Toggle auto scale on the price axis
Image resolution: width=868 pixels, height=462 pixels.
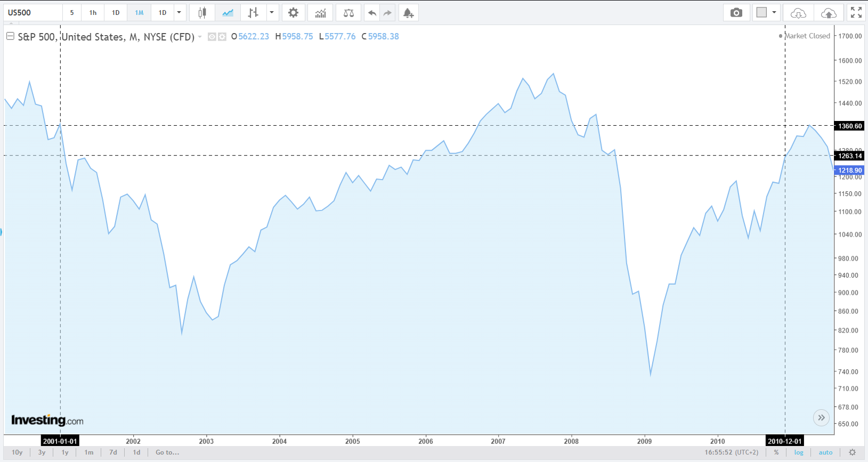pos(825,452)
